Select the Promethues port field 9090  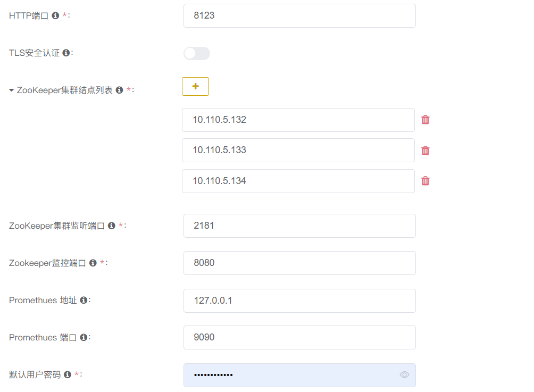[x=299, y=337]
